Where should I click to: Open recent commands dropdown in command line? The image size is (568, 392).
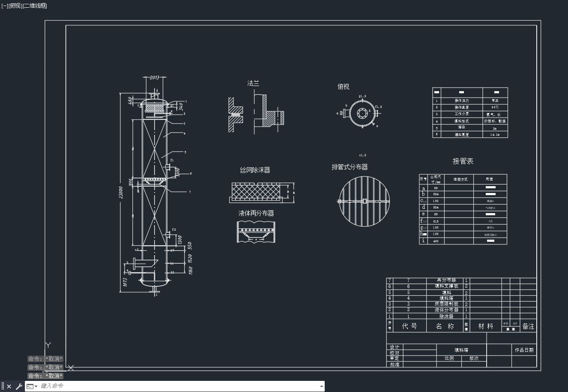click(x=33, y=386)
